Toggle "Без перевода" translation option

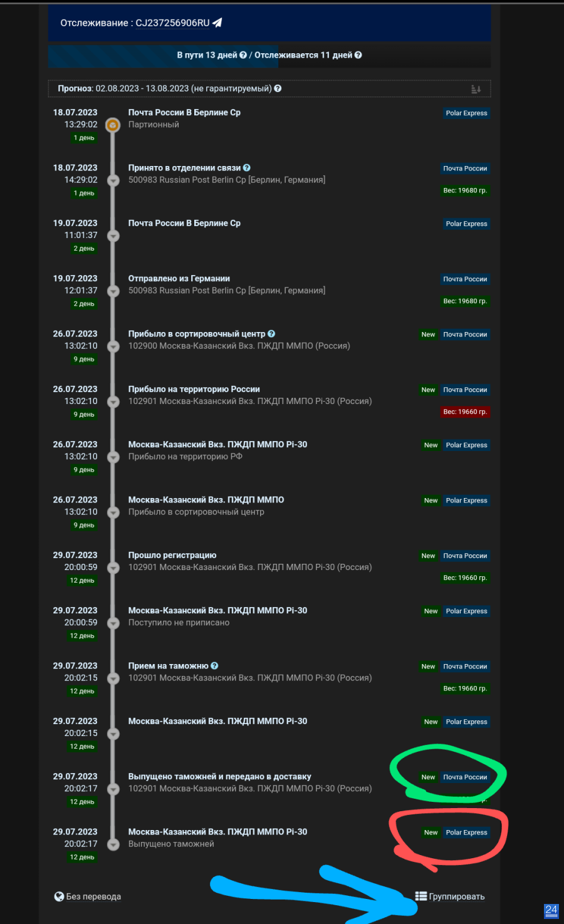88,896
